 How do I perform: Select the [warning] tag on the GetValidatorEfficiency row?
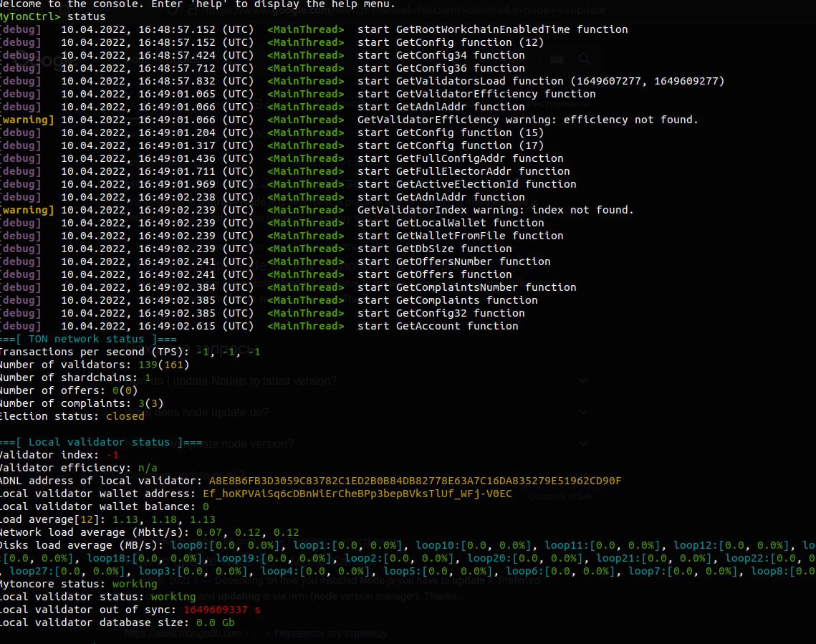[x=27, y=120]
